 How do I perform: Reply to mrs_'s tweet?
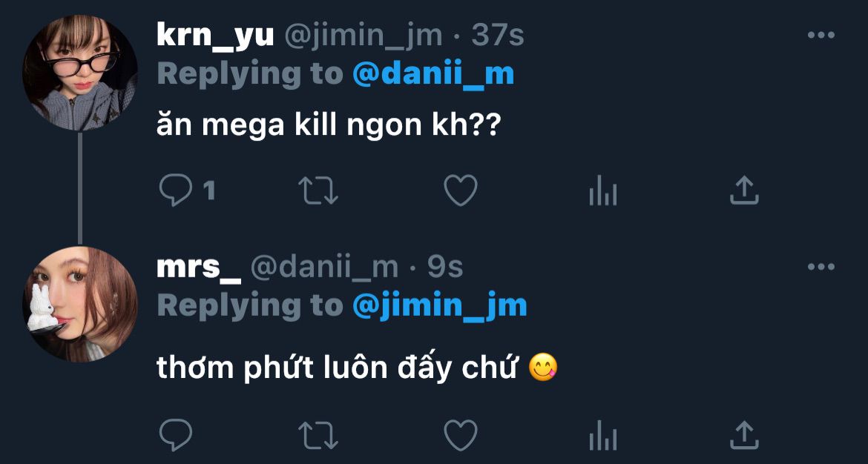pos(176,434)
